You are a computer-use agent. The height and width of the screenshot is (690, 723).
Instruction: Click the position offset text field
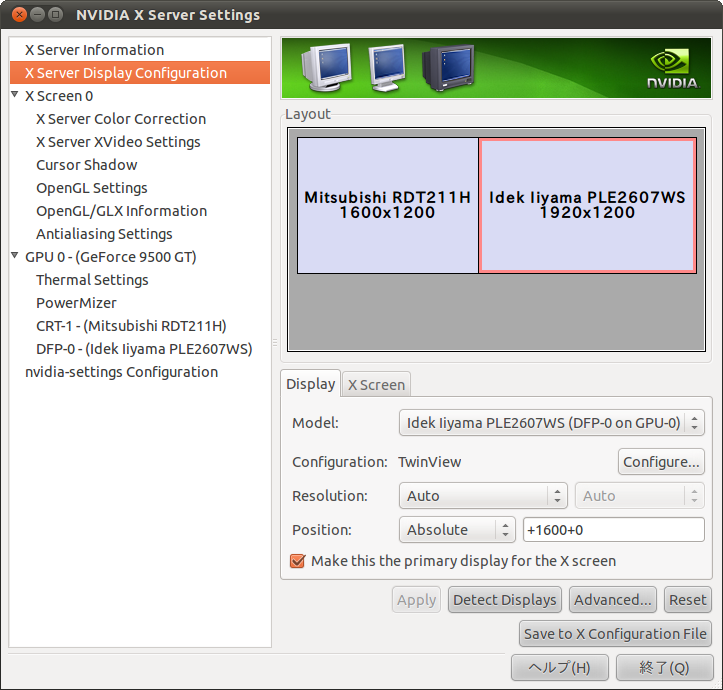click(613, 530)
